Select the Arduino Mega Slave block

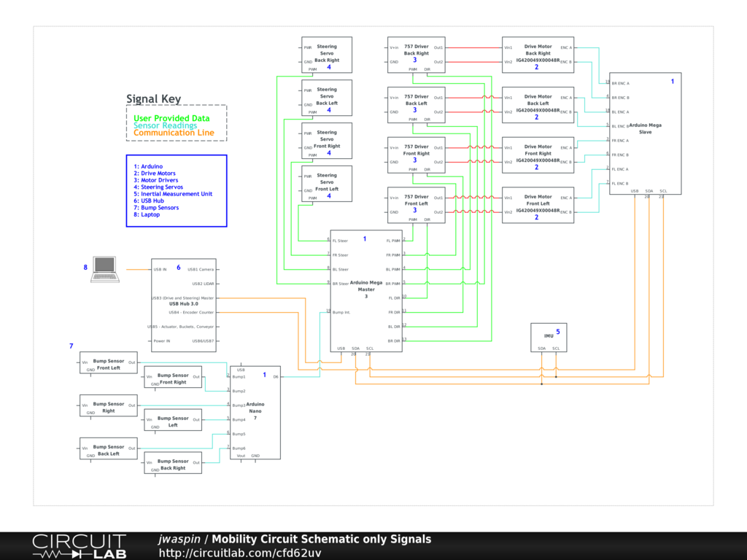point(645,131)
